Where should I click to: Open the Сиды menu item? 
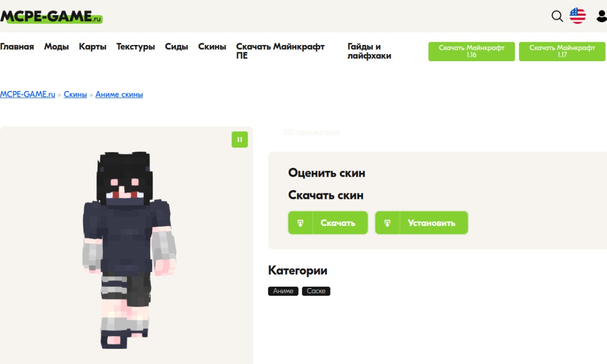coord(176,46)
